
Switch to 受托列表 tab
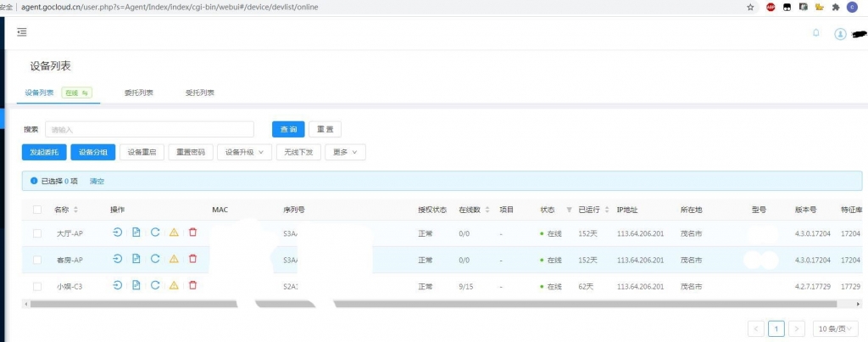(200, 93)
